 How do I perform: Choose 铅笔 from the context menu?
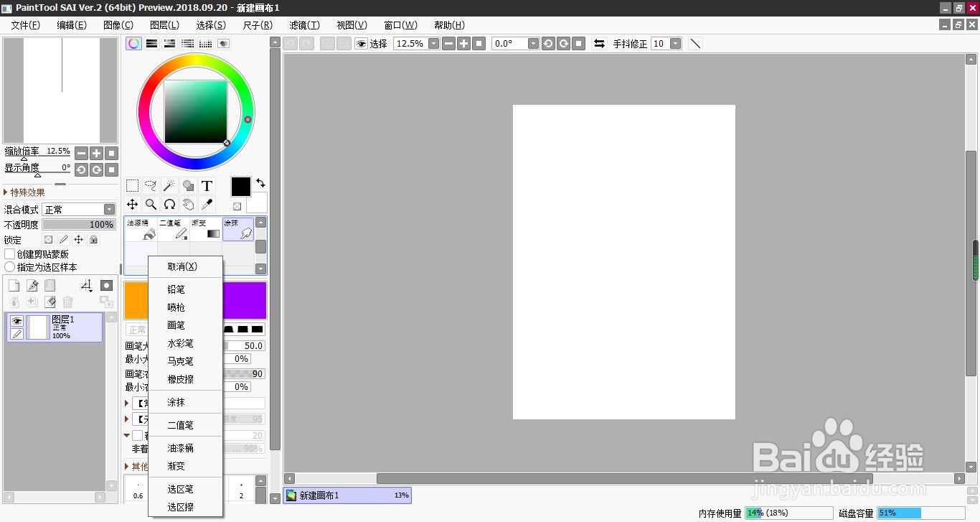tap(186, 289)
